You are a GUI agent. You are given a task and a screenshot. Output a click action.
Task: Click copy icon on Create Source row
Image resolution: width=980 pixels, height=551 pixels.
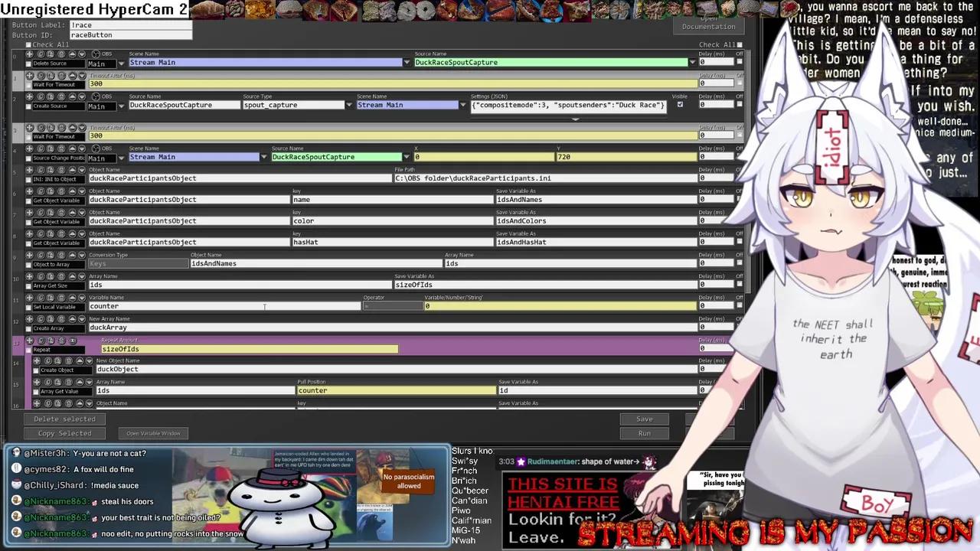(x=41, y=96)
